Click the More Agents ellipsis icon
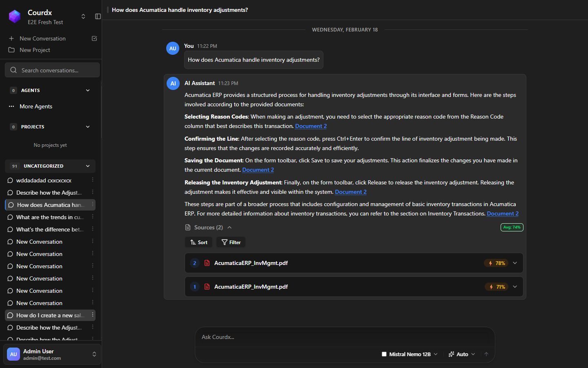The height and width of the screenshot is (368, 588). pyautogui.click(x=11, y=106)
